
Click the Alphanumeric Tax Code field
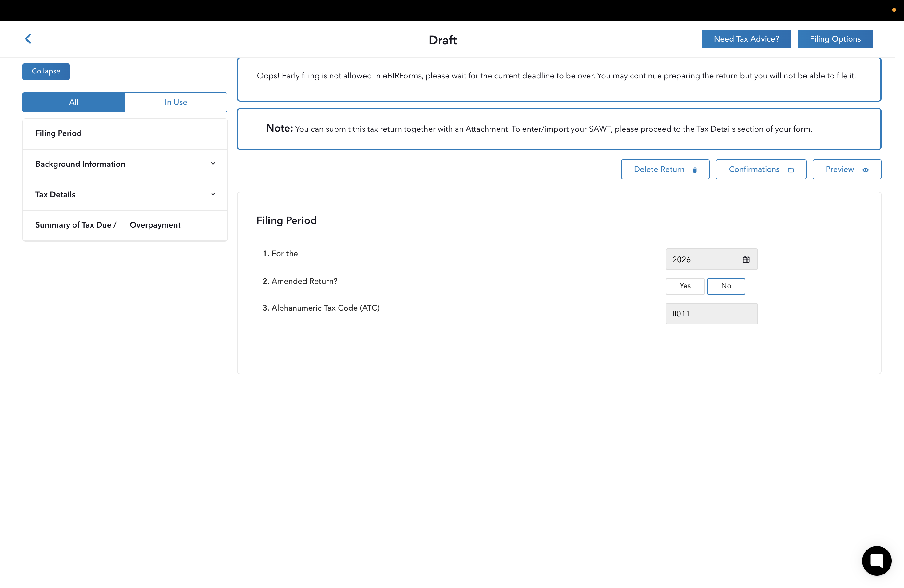[x=711, y=314]
